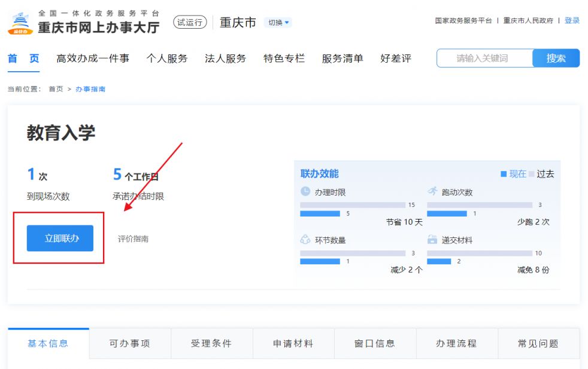This screenshot has width=588, height=369.
Task: Click the 教育入学 page heading
Action: pos(60,133)
